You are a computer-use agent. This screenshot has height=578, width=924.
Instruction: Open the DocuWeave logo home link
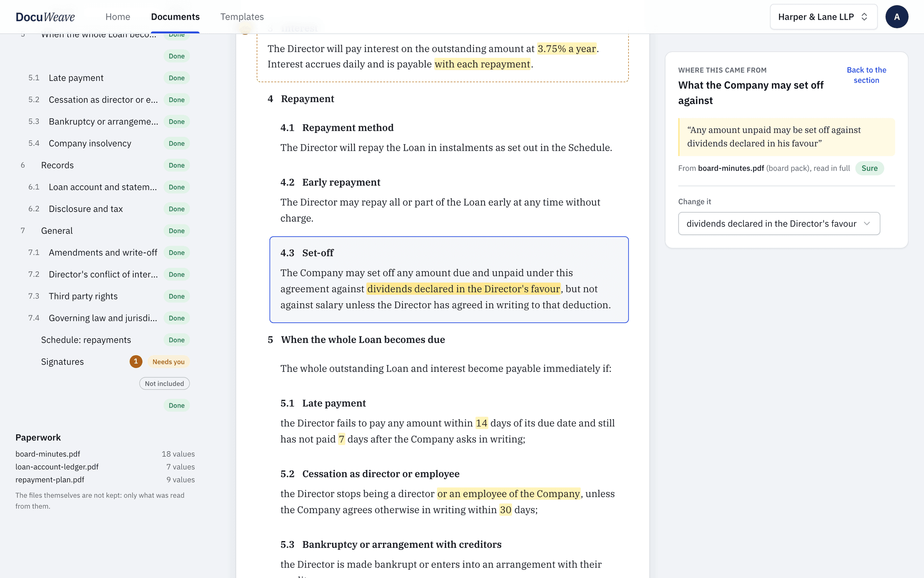pos(45,17)
